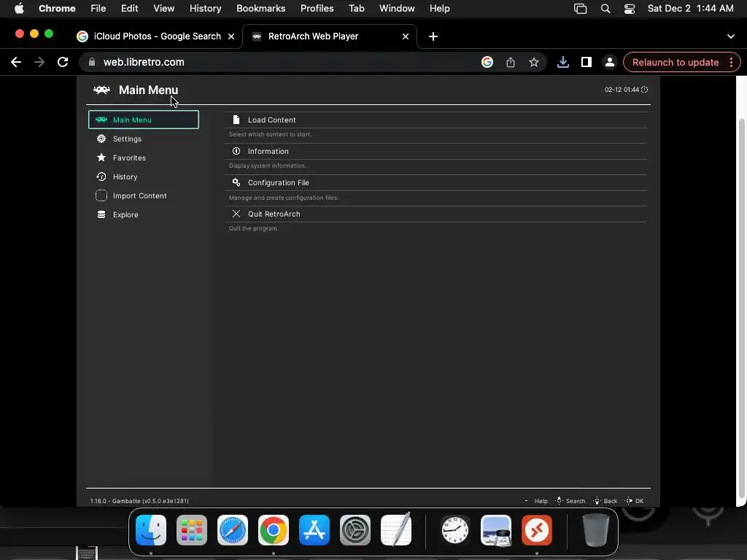This screenshot has height=560, width=747.
Task: Open Main Menu in the RetroArch sidebar
Action: 144,120
